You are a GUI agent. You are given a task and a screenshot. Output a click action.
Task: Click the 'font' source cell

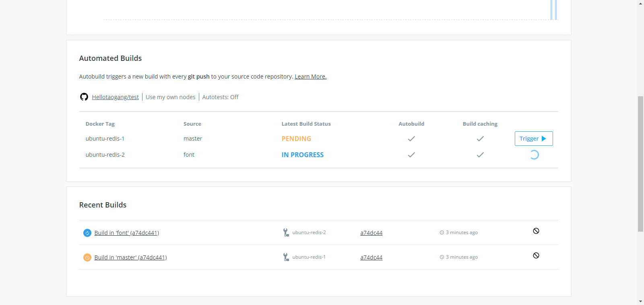tap(189, 155)
